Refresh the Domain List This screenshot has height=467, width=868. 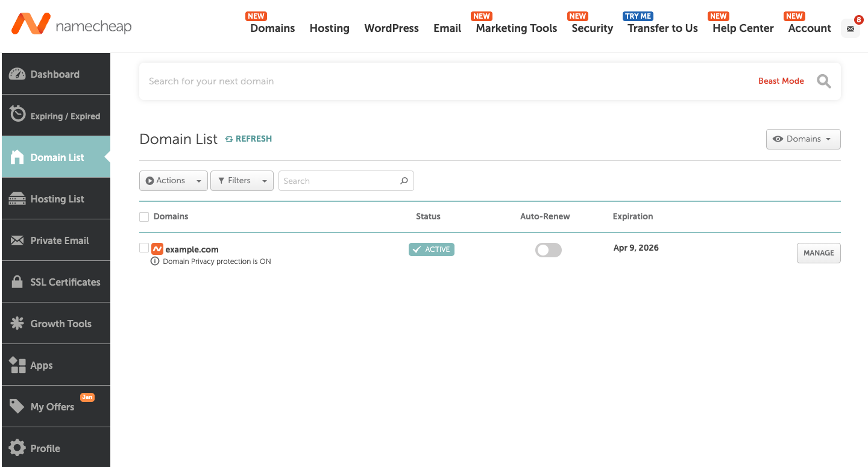[248, 138]
